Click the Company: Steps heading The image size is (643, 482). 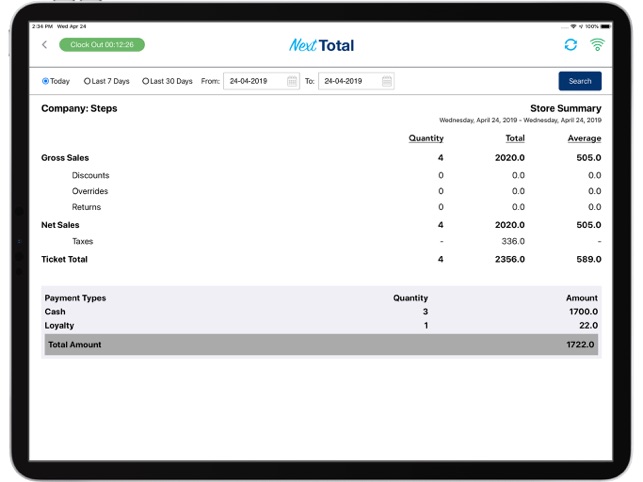pyautogui.click(x=79, y=108)
